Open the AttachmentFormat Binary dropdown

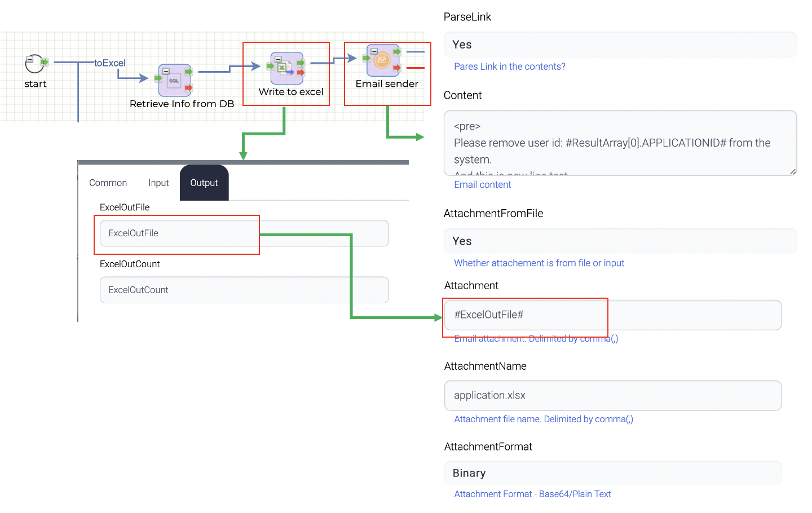(x=613, y=473)
